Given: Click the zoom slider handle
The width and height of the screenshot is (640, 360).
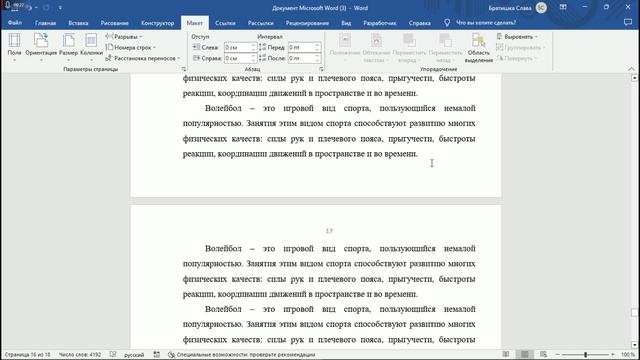Looking at the screenshot, I should coord(585,355).
